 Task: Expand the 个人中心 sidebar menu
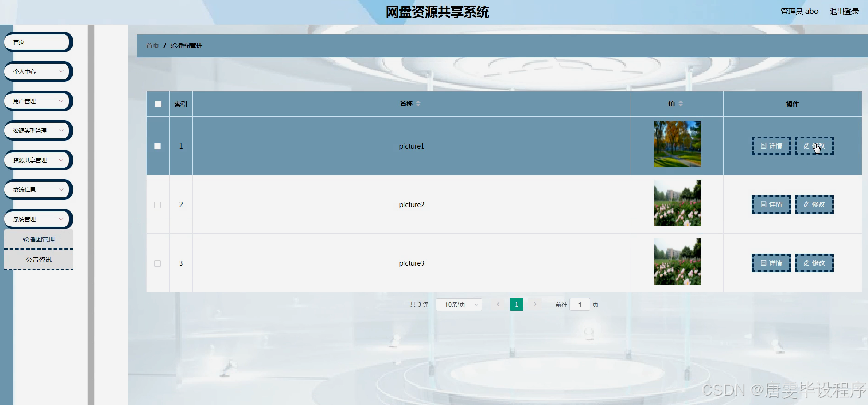point(38,71)
